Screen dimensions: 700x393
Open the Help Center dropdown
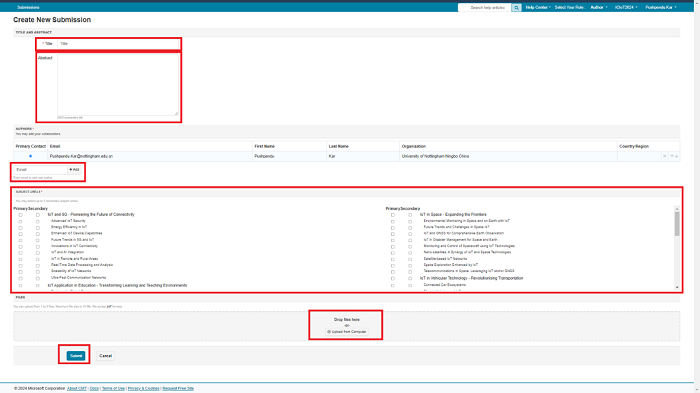tap(538, 8)
